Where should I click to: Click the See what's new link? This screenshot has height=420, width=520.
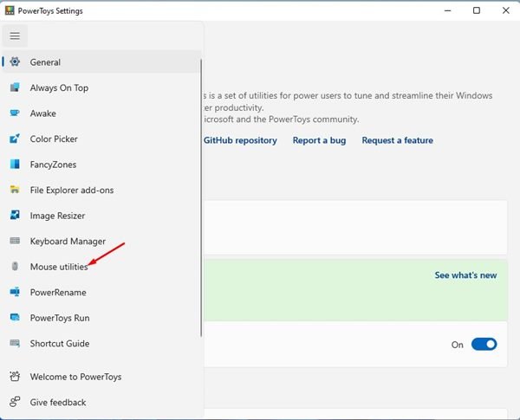click(x=465, y=275)
